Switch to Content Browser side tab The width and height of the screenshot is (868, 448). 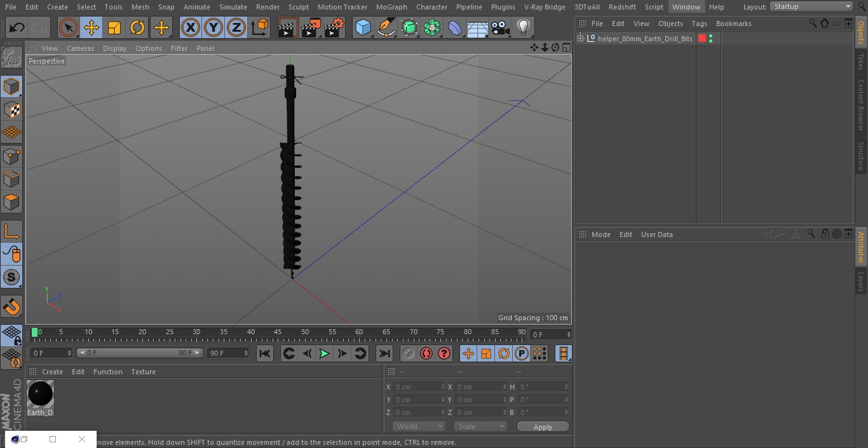(x=861, y=105)
